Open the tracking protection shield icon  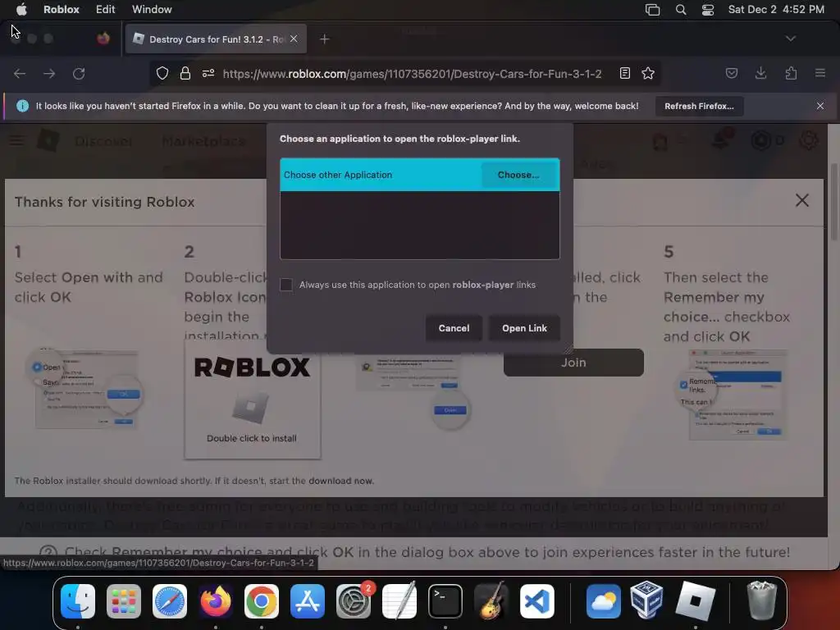(x=162, y=73)
